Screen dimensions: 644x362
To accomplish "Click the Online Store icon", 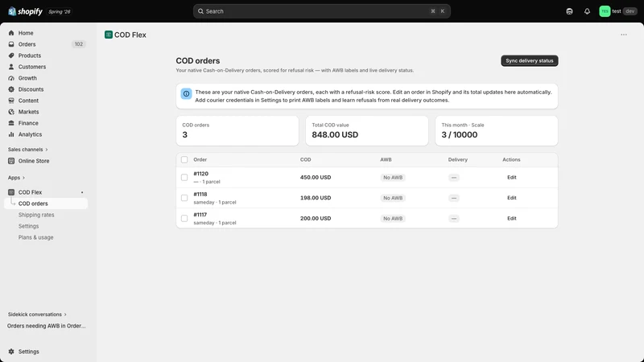I will pos(11,161).
